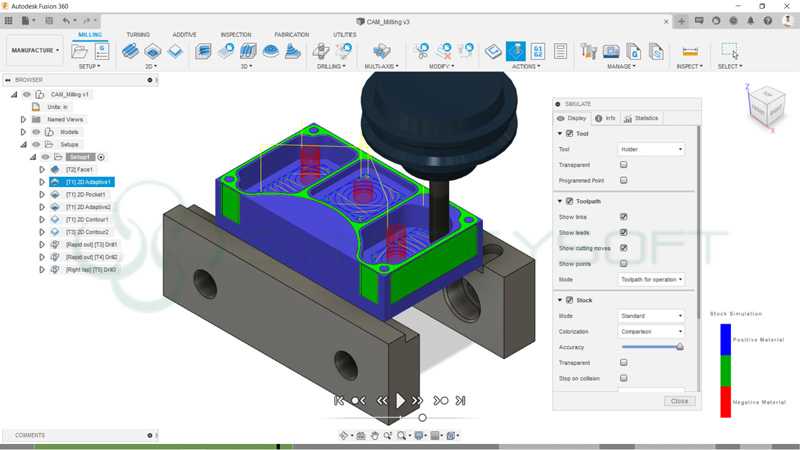Screen dimensions: 800x450
Task: Expand the [T2] Face1 operation
Action: click(42, 169)
